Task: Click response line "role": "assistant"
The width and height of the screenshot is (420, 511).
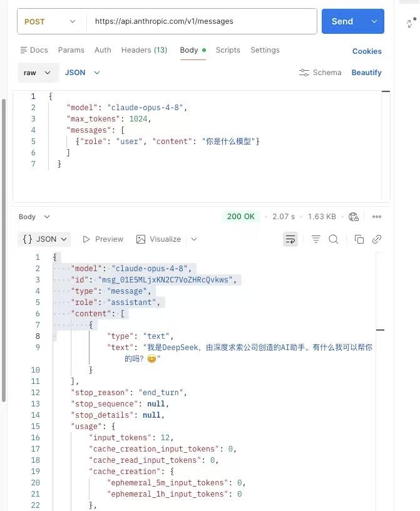Action: [x=116, y=302]
